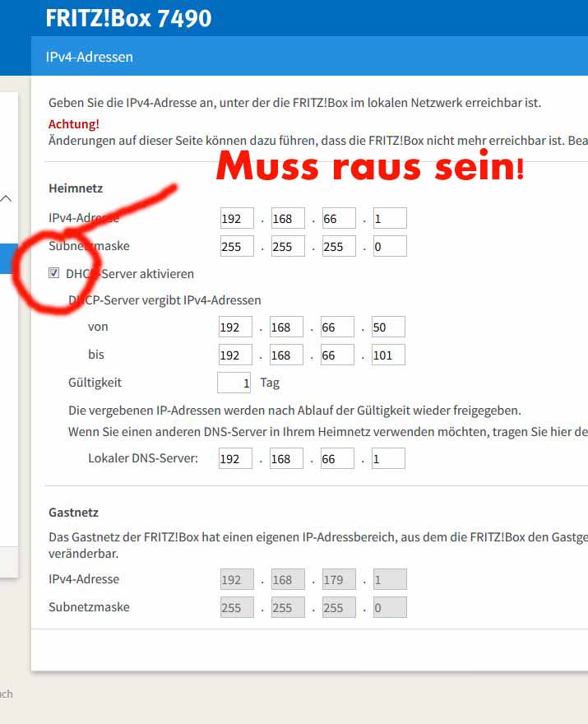Edit the Gültigkeit days field

point(234,383)
